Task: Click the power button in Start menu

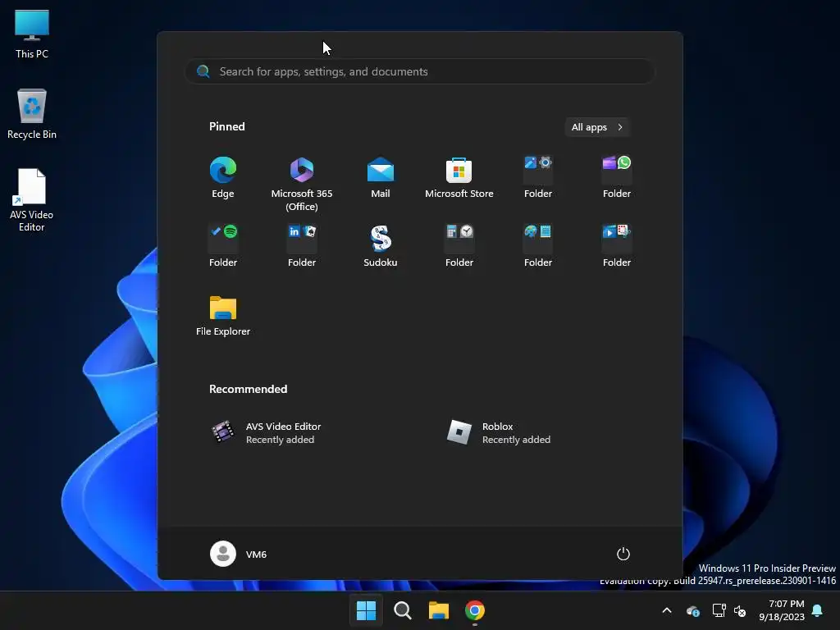Action: click(623, 554)
